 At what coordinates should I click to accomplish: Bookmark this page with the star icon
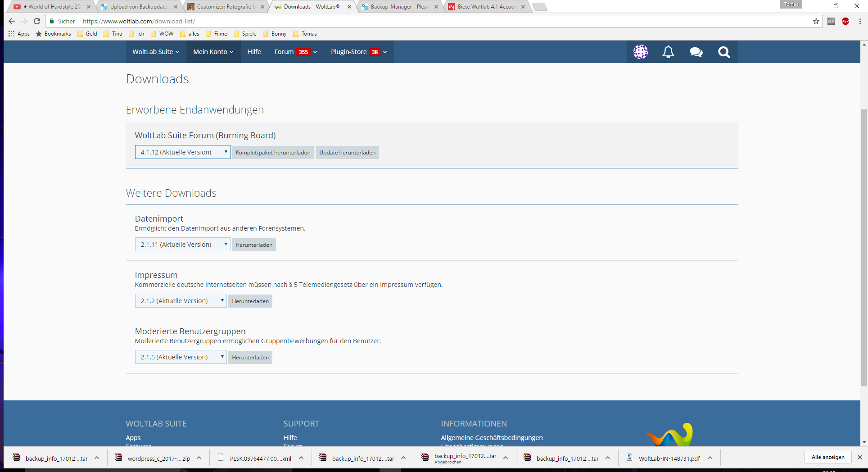pos(816,21)
